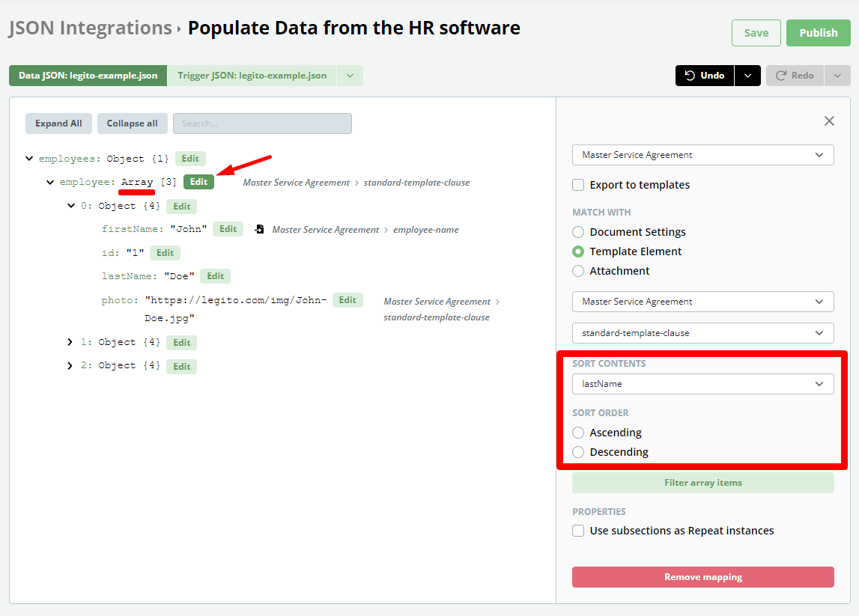
Task: Click the mapping icon beside firstName
Action: (259, 229)
